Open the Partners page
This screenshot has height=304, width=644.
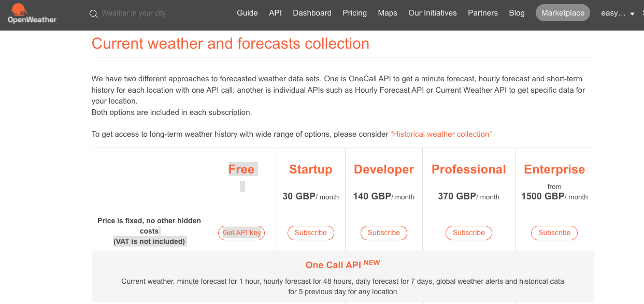point(483,13)
